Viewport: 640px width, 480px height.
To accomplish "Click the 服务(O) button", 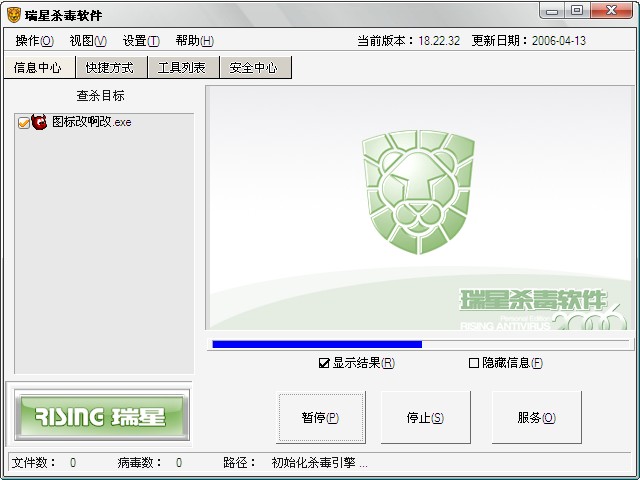I will point(536,417).
